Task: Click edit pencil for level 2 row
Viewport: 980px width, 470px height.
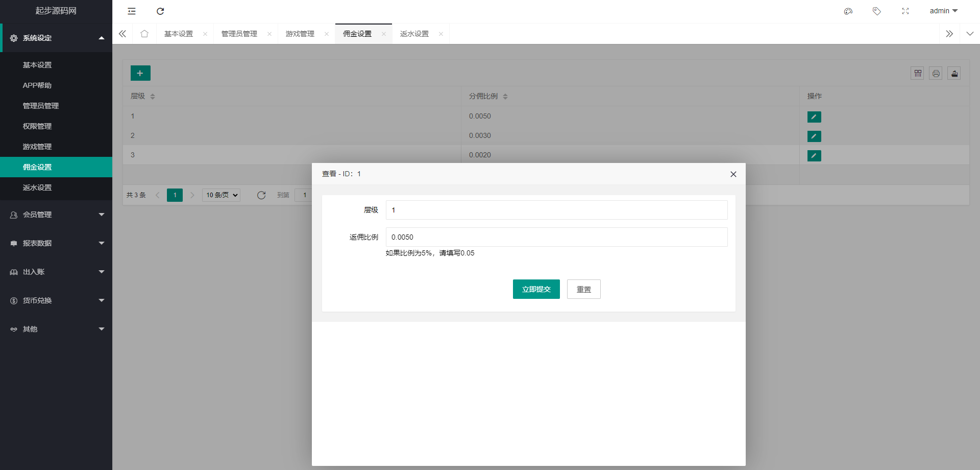Action: point(814,136)
